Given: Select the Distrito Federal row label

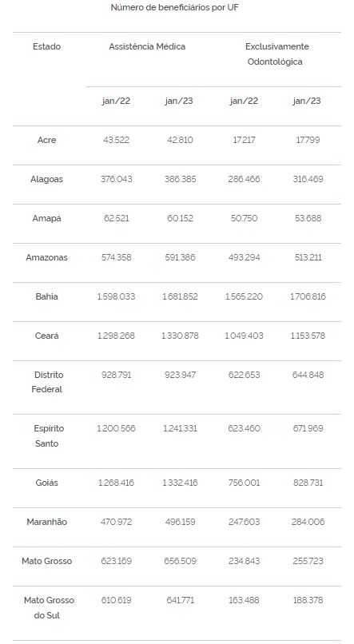Looking at the screenshot, I should pos(48,382).
